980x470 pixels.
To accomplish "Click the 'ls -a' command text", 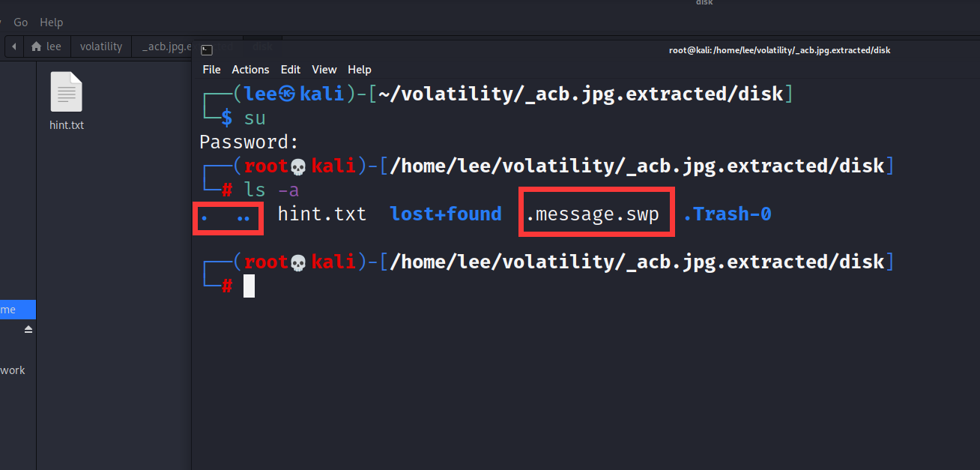I will (x=271, y=190).
